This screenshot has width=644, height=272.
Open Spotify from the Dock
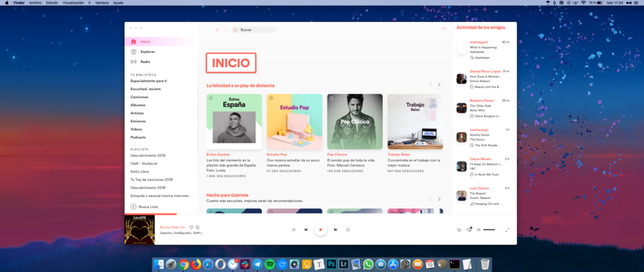[270, 264]
